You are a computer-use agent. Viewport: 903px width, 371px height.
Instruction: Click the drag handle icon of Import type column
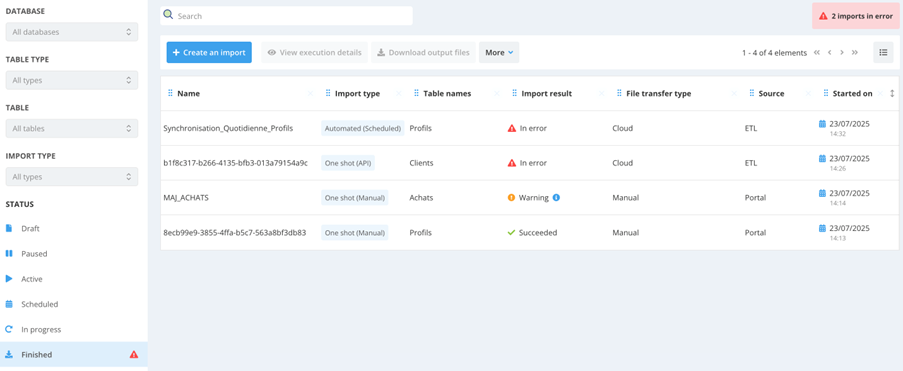(328, 93)
